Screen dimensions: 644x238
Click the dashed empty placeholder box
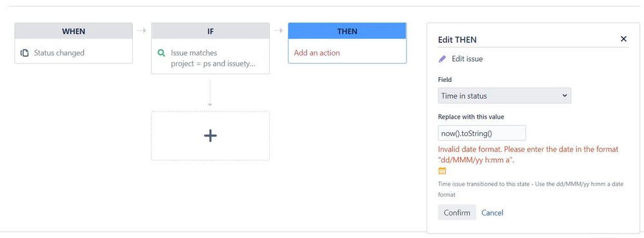(210, 136)
